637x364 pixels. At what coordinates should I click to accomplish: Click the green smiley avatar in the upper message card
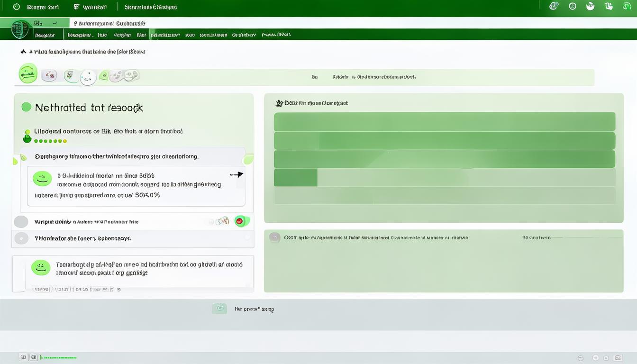(x=42, y=179)
